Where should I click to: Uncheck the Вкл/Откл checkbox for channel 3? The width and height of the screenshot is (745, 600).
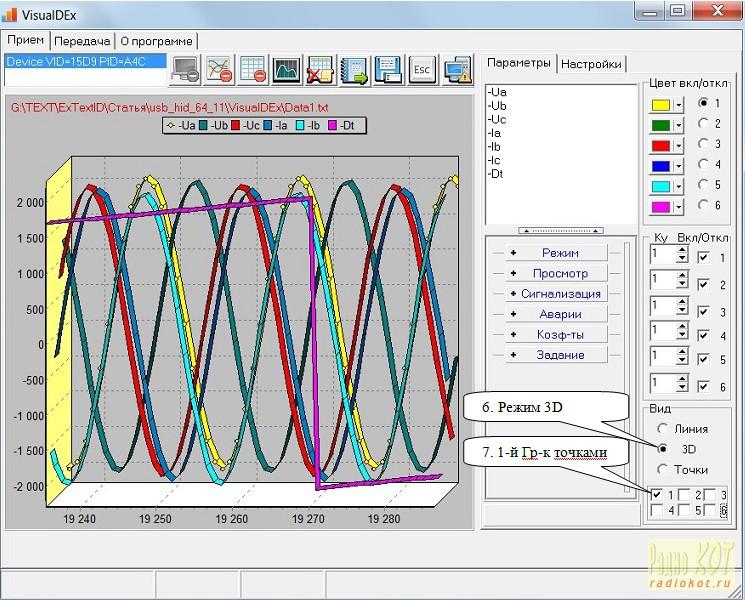pos(704,312)
